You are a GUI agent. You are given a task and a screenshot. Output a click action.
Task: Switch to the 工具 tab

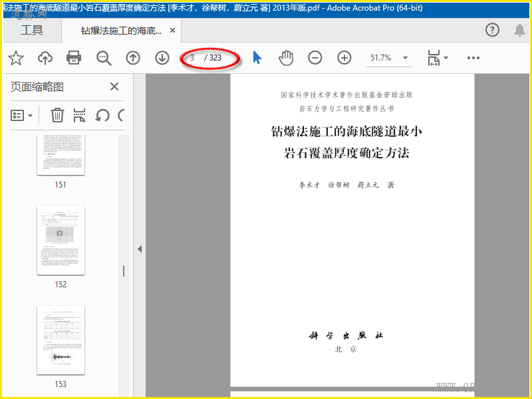pos(32,30)
